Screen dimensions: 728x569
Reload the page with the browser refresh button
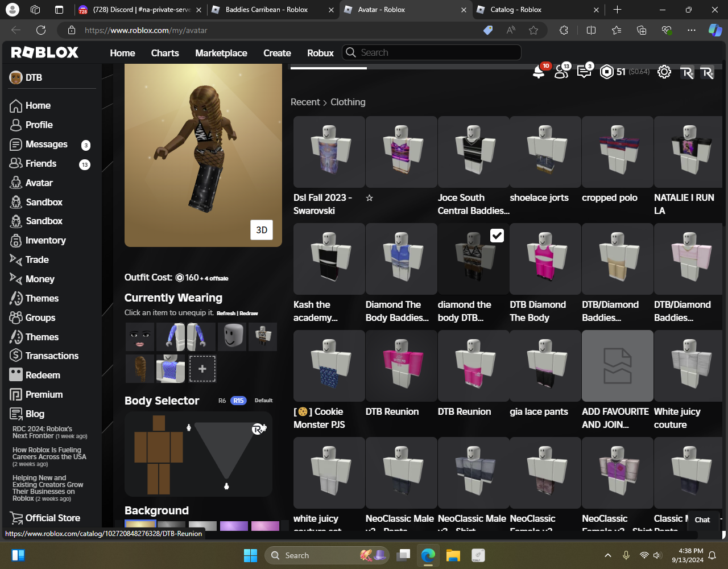(41, 30)
